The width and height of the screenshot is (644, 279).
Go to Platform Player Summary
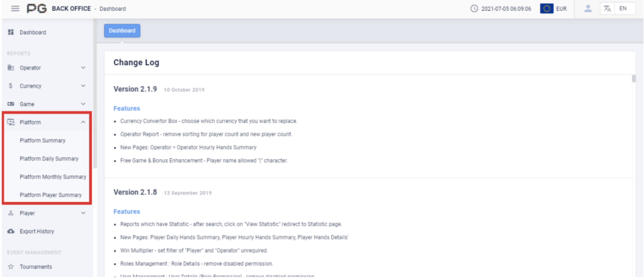point(51,195)
